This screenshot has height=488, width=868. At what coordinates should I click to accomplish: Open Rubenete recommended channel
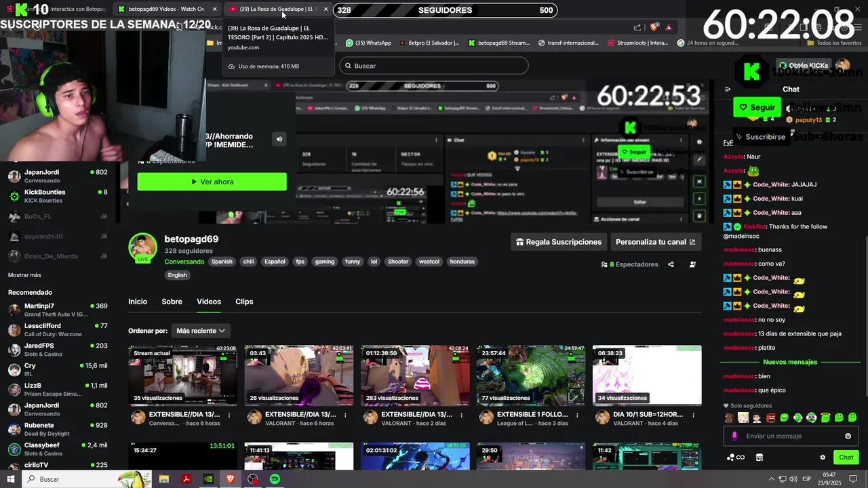[x=58, y=429]
